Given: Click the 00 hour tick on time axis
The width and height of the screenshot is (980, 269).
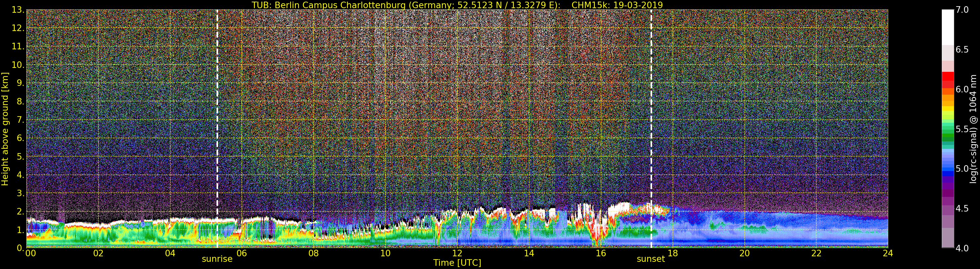Looking at the screenshot, I should click(x=30, y=253).
